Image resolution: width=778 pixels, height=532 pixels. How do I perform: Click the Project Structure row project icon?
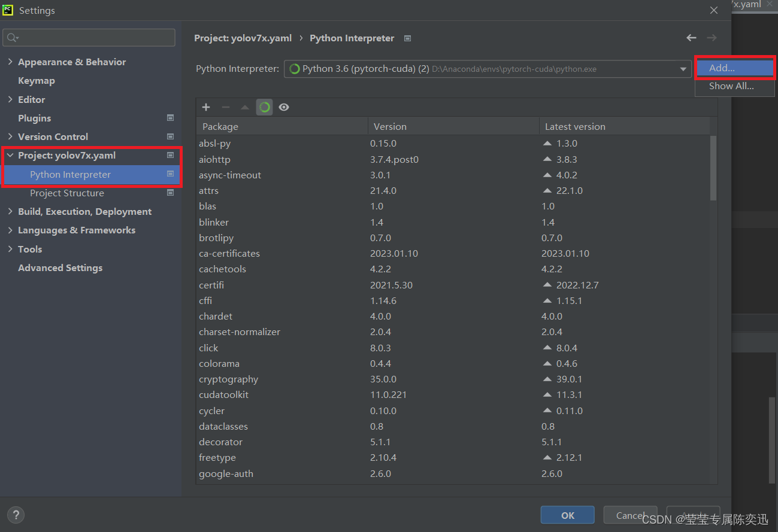click(170, 193)
